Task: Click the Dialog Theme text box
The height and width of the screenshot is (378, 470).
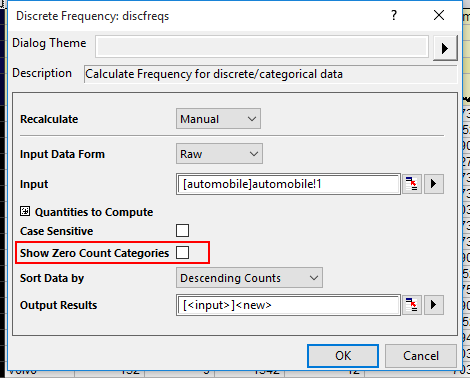Action: pyautogui.click(x=262, y=46)
